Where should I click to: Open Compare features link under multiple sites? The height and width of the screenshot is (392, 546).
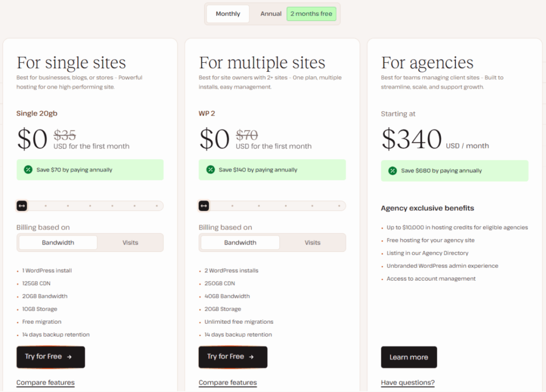tap(228, 382)
